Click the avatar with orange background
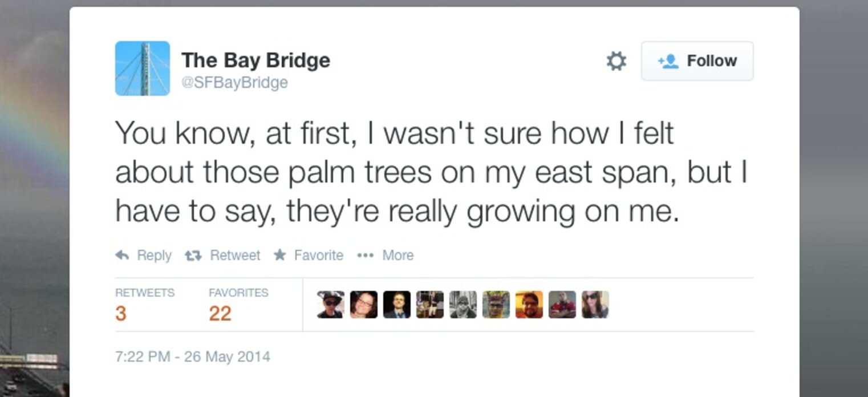 529,305
